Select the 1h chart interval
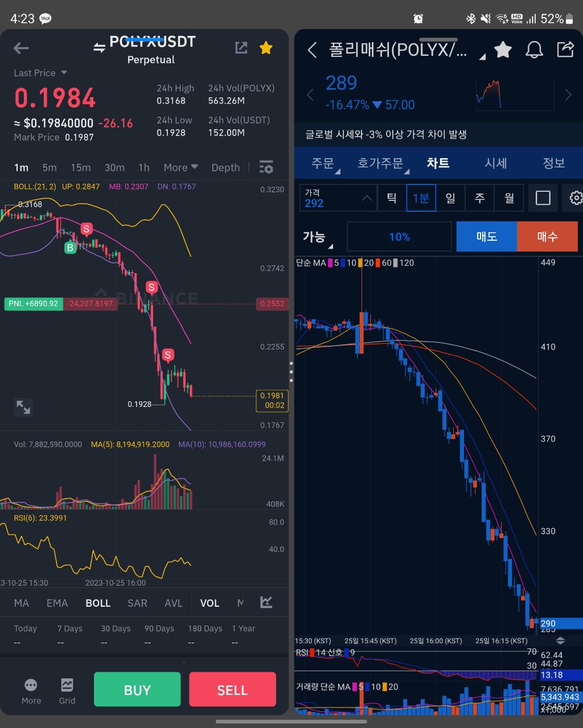Image resolution: width=583 pixels, height=728 pixels. pos(144,167)
